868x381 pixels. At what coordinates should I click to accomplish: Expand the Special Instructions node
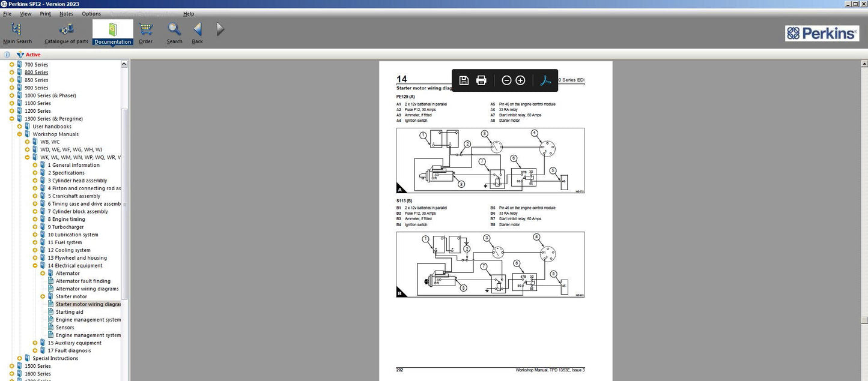20,358
